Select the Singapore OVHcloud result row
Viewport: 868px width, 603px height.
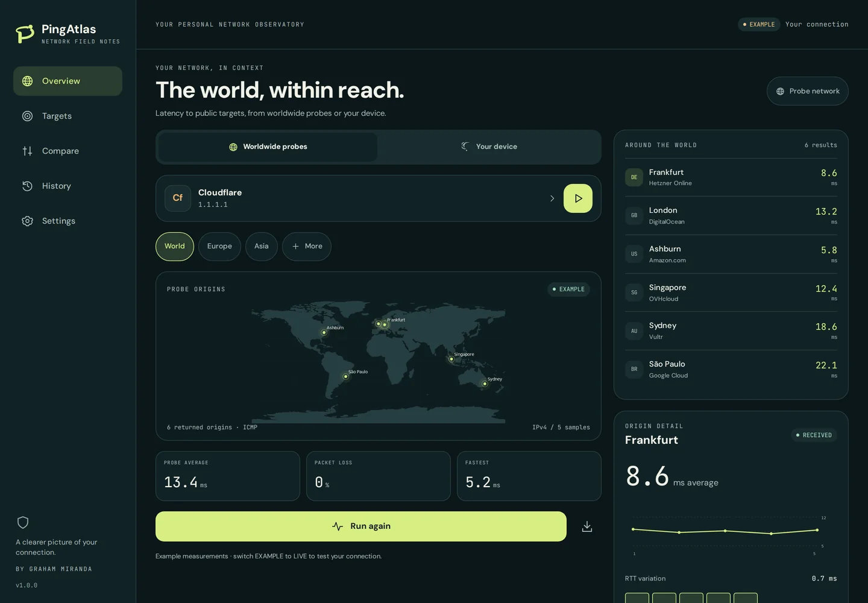(x=731, y=292)
